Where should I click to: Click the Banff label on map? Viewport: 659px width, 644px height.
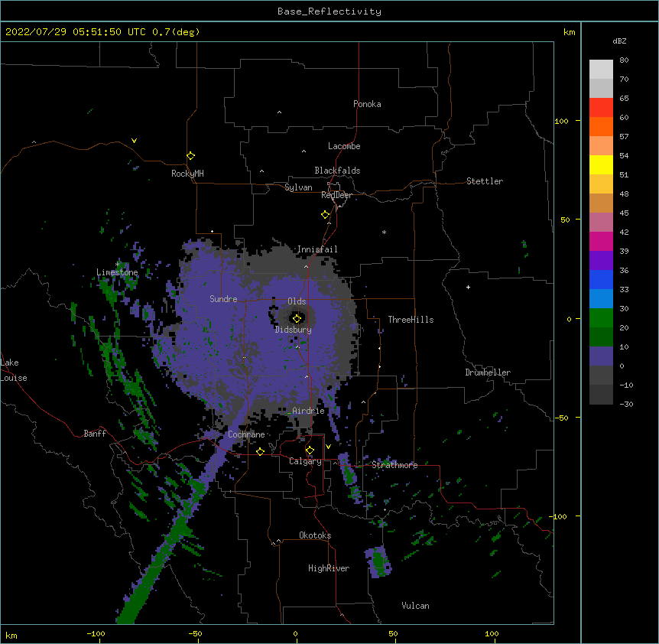(x=95, y=434)
